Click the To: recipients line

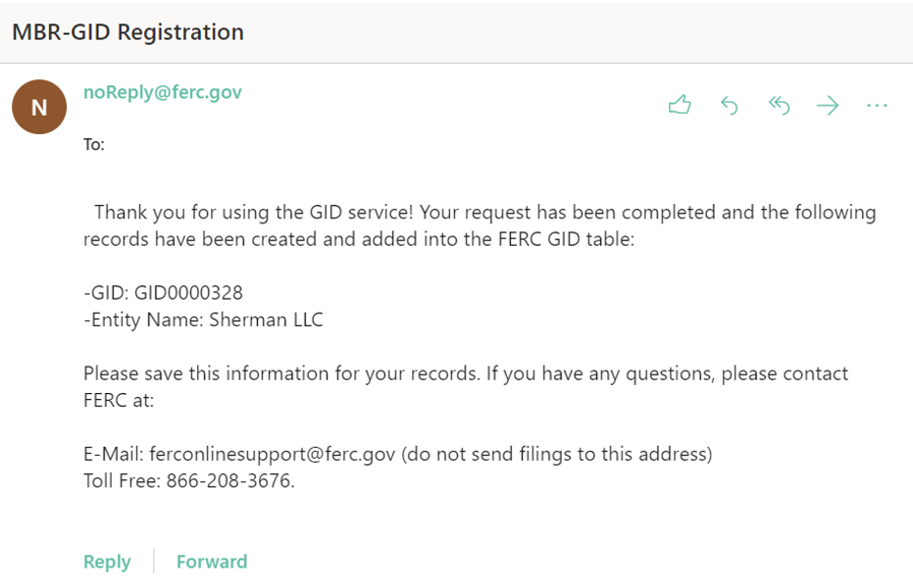tap(94, 145)
